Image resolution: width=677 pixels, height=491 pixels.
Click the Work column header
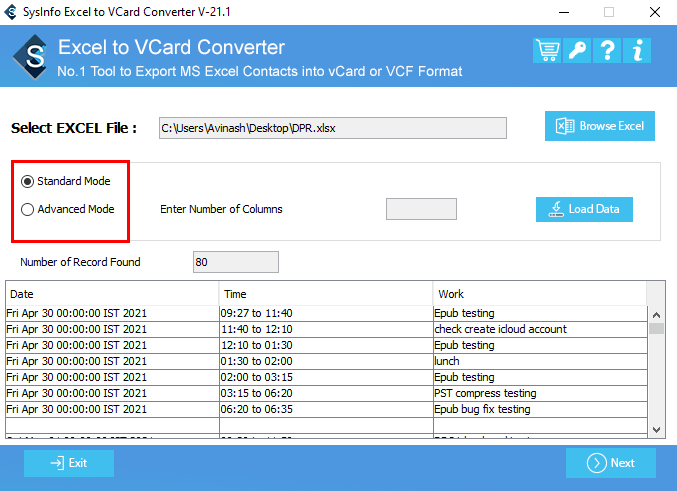click(x=540, y=294)
